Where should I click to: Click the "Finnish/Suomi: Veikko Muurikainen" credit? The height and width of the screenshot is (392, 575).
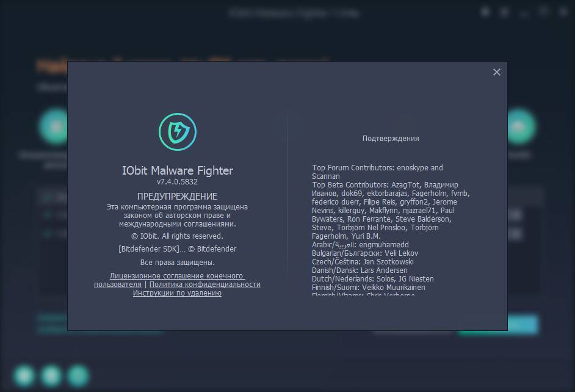[x=369, y=287]
